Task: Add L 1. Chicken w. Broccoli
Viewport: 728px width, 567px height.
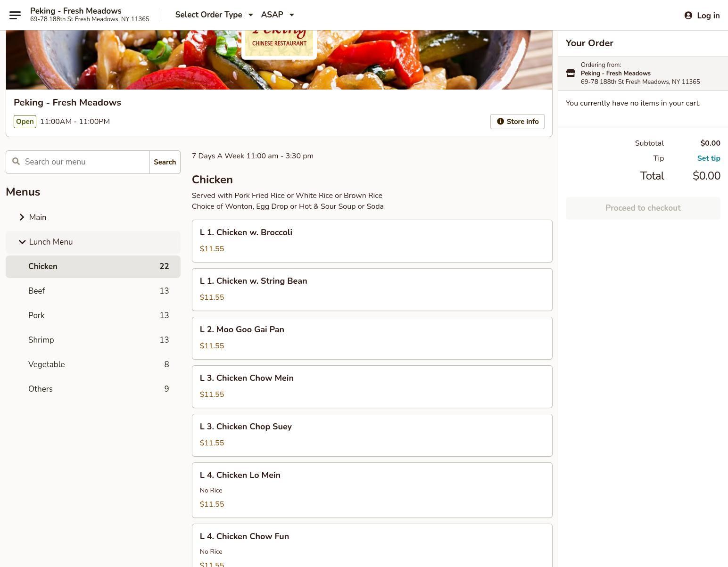Action: click(x=372, y=241)
